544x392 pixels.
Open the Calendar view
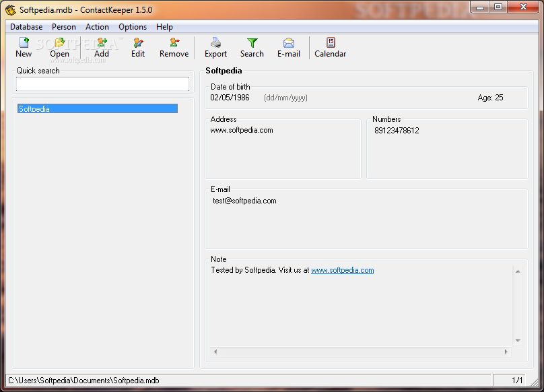point(331,47)
